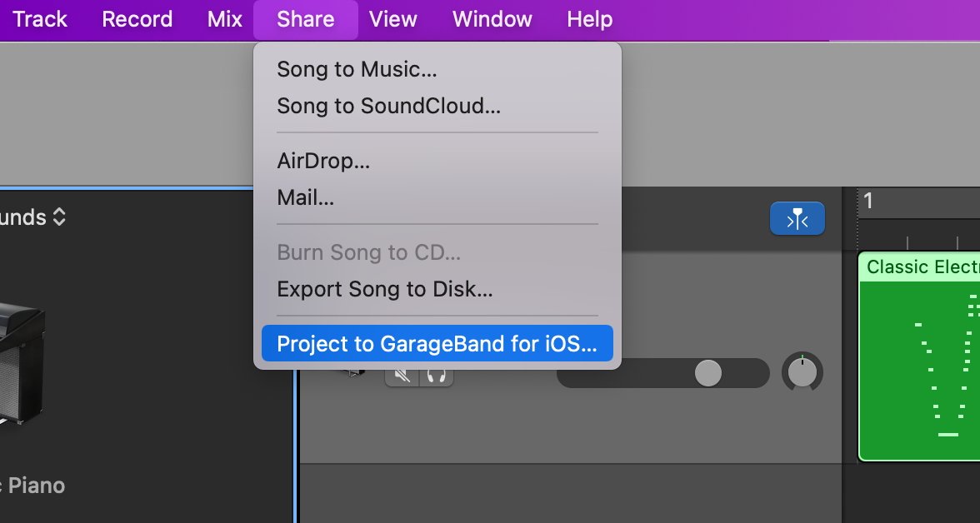This screenshot has height=523, width=980.
Task: Click the track pan knob
Action: pos(802,372)
